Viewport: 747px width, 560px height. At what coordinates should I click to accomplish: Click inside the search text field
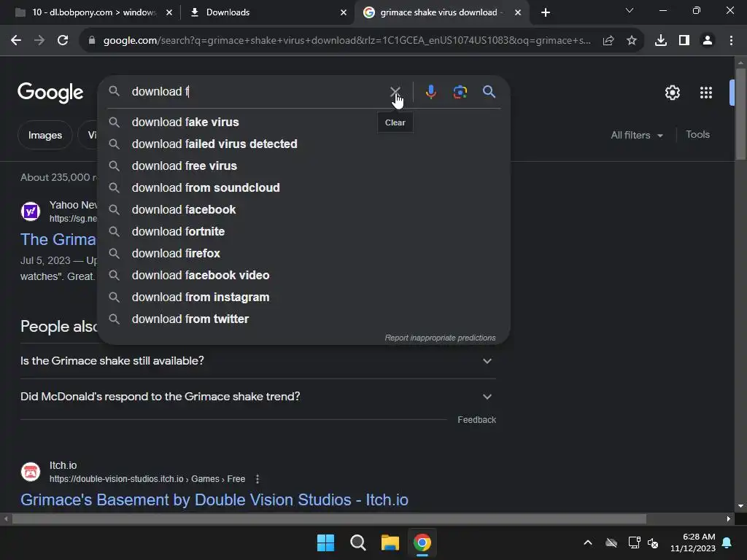258,91
